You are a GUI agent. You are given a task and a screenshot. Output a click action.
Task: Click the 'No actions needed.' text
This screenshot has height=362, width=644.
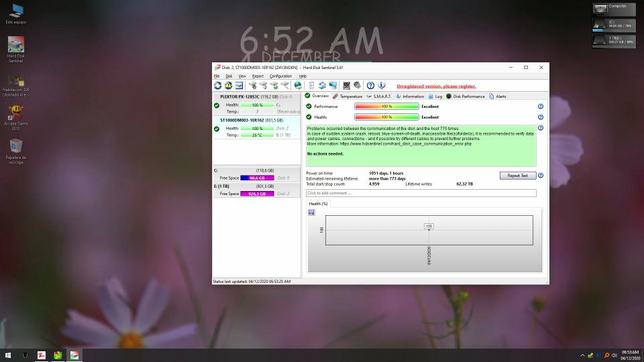tap(325, 154)
